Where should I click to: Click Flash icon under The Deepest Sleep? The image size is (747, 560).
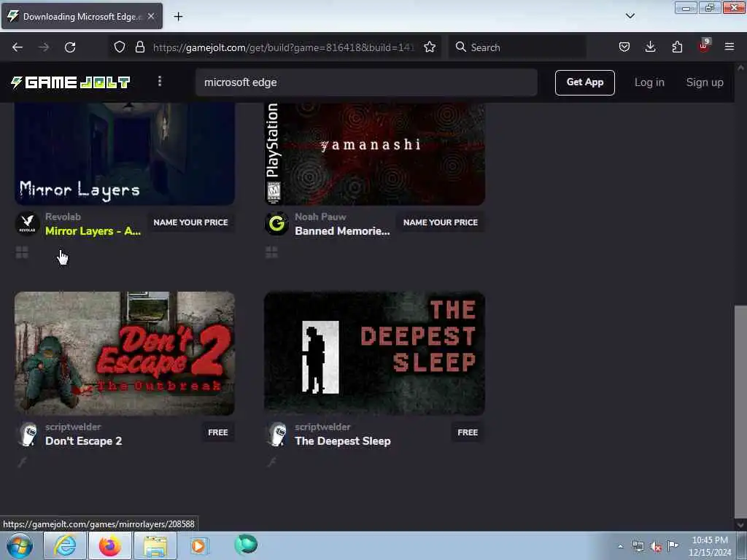pyautogui.click(x=271, y=462)
